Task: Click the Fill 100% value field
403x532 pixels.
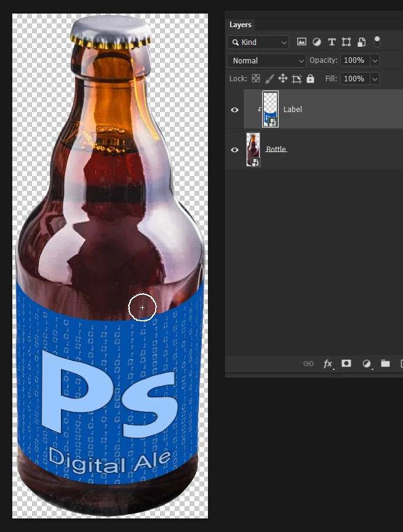Action: click(355, 79)
